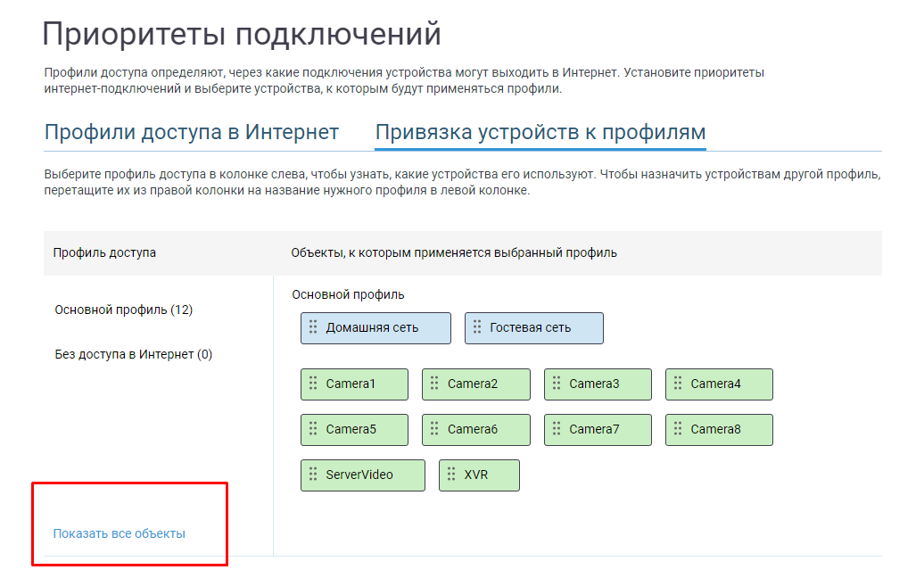Click the drag handle on Camera1
The image size is (924, 578).
[x=313, y=384]
